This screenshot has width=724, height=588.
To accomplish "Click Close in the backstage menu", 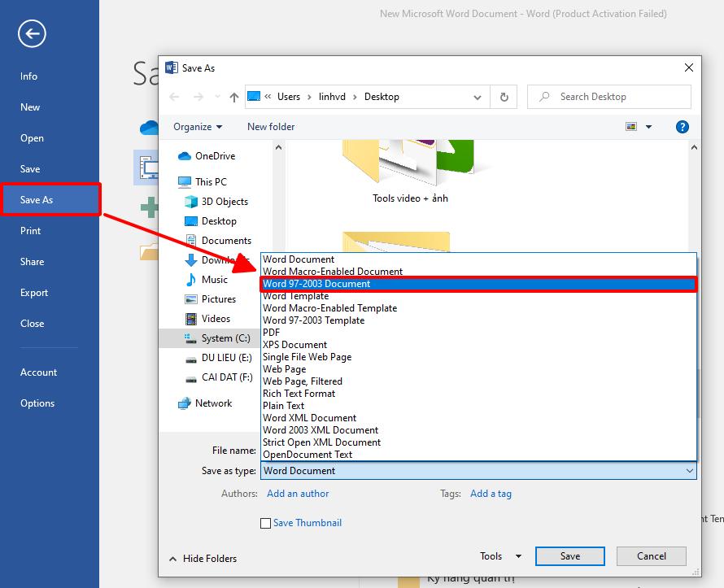I will (x=33, y=324).
